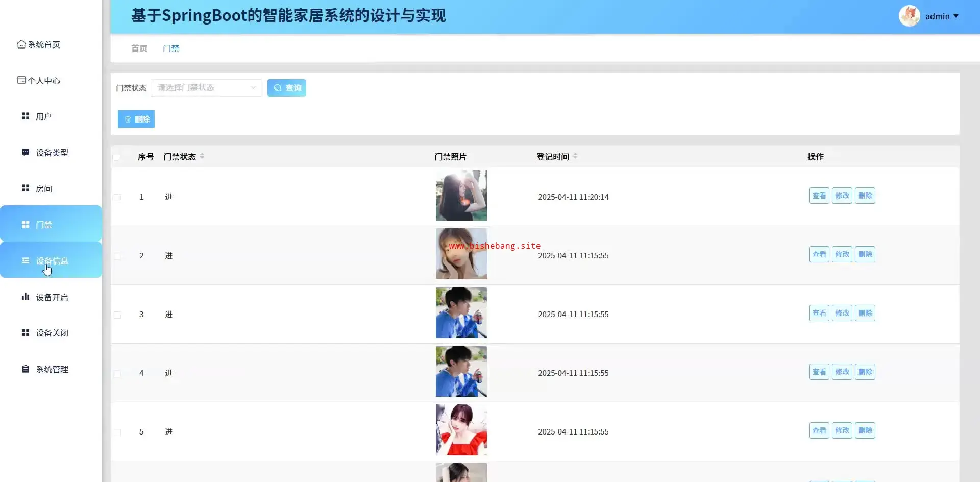Click 查看 for row 4
The width and height of the screenshot is (980, 482).
click(x=819, y=372)
